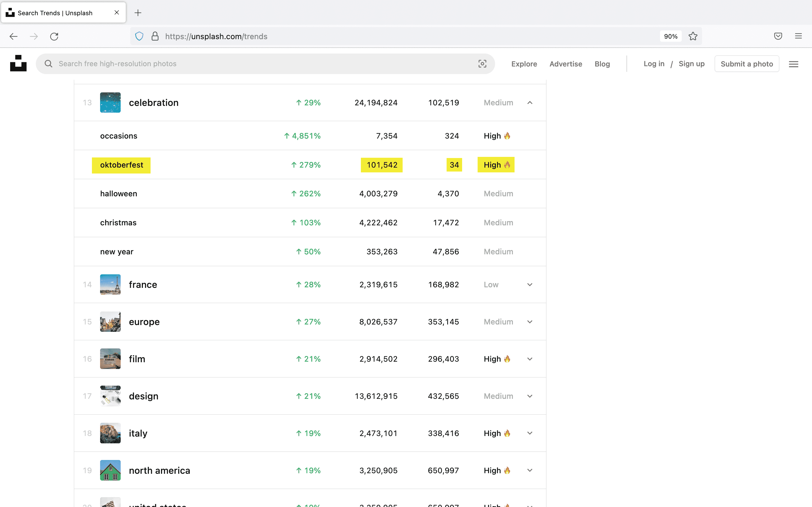Viewport: 812px width, 507px height.
Task: Open Firefox application menu icon
Action: click(x=798, y=36)
